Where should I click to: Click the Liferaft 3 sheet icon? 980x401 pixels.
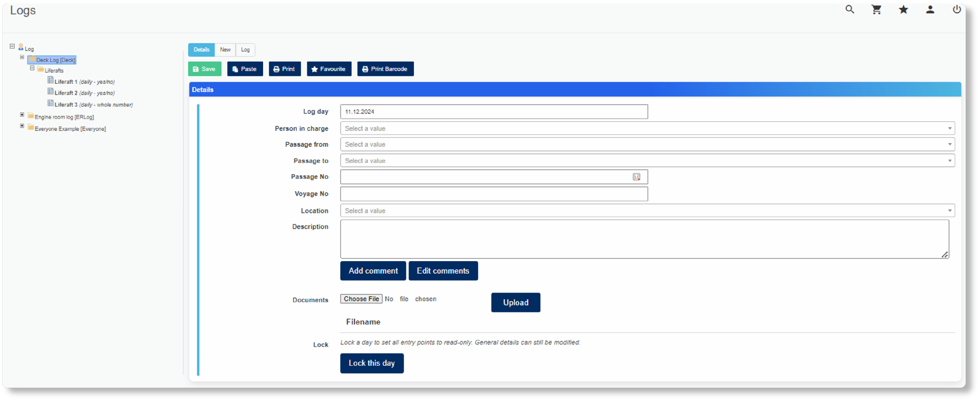pos(50,103)
